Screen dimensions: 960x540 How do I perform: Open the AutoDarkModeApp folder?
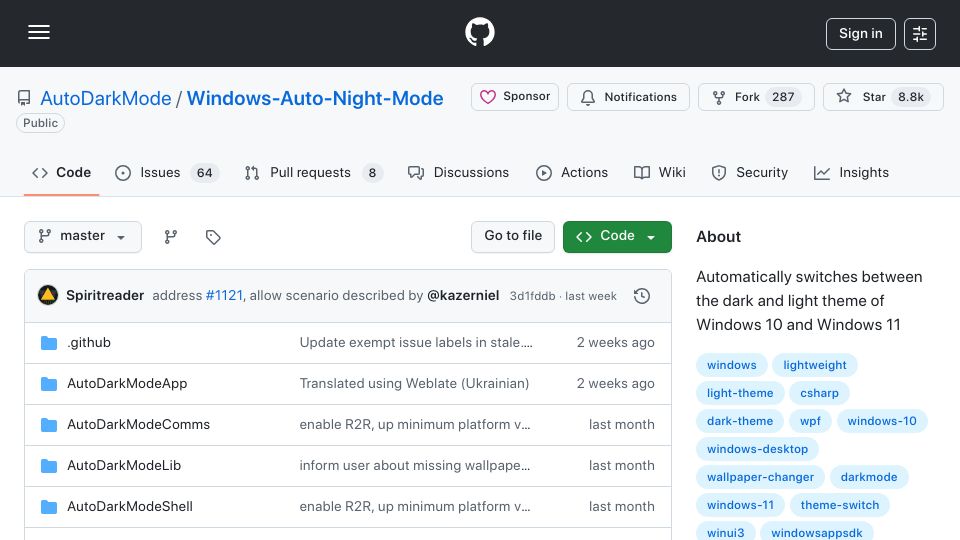[127, 383]
